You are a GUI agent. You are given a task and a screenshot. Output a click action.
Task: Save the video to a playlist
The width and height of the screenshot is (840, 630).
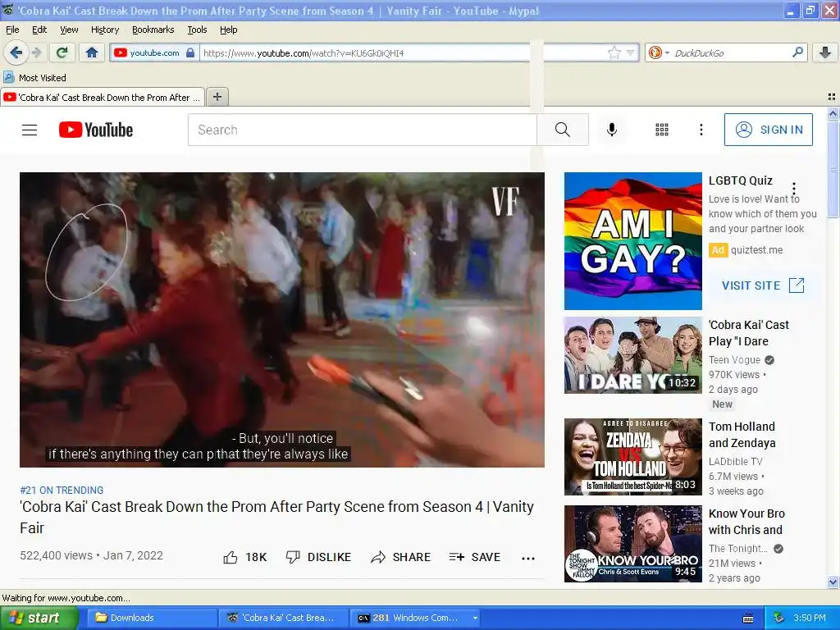475,557
